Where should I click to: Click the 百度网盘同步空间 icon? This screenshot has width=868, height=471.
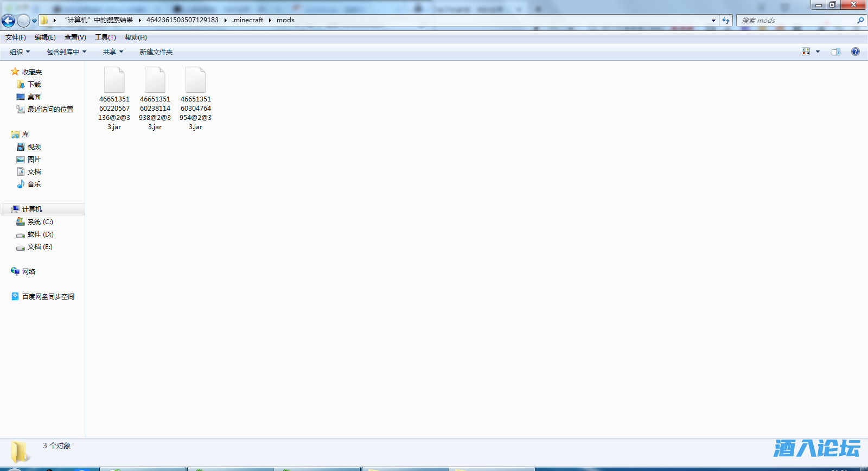pyautogui.click(x=15, y=296)
